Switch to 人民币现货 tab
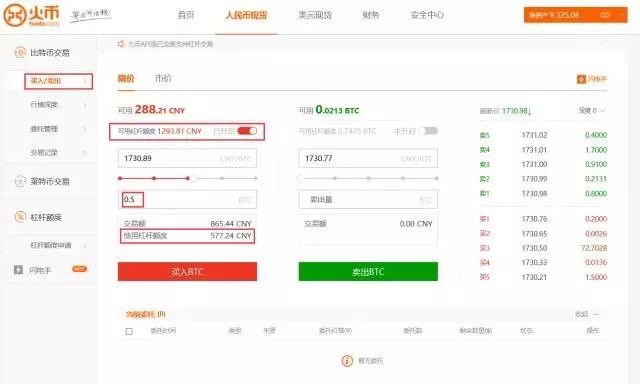The width and height of the screenshot is (640, 384). tap(246, 16)
